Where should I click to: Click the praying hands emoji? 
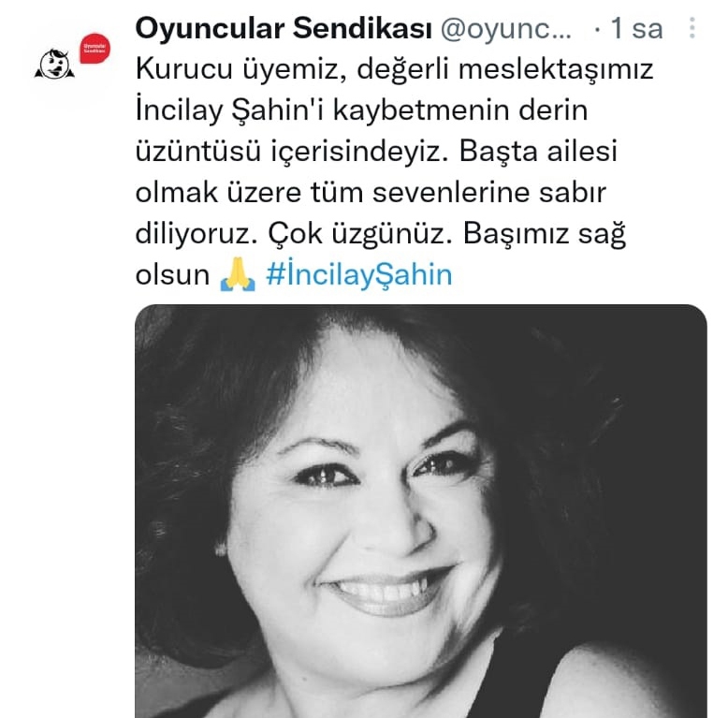[x=238, y=274]
